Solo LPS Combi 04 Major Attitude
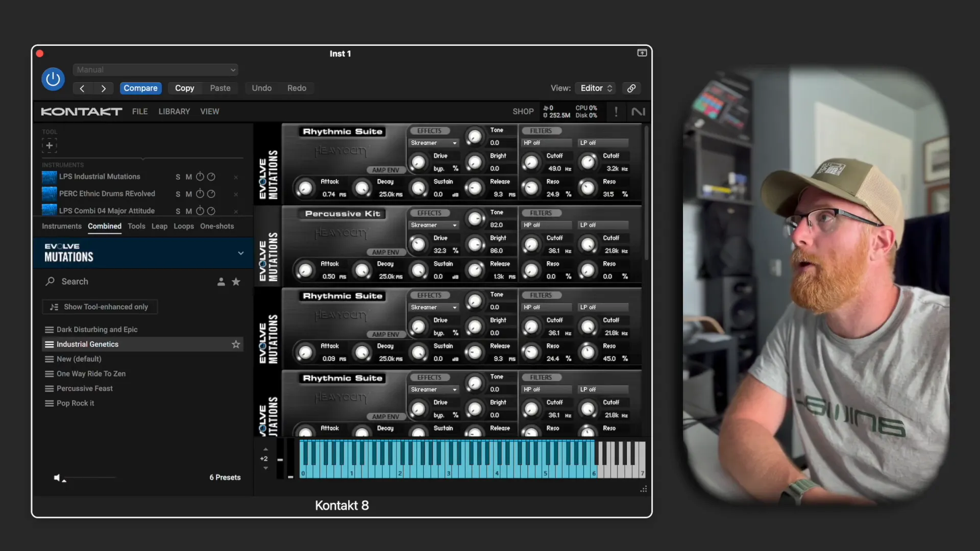980x551 pixels. click(178, 211)
